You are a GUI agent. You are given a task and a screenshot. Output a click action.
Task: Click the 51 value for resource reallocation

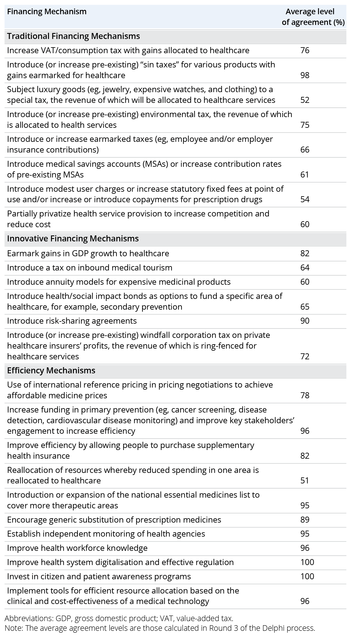(x=305, y=481)
